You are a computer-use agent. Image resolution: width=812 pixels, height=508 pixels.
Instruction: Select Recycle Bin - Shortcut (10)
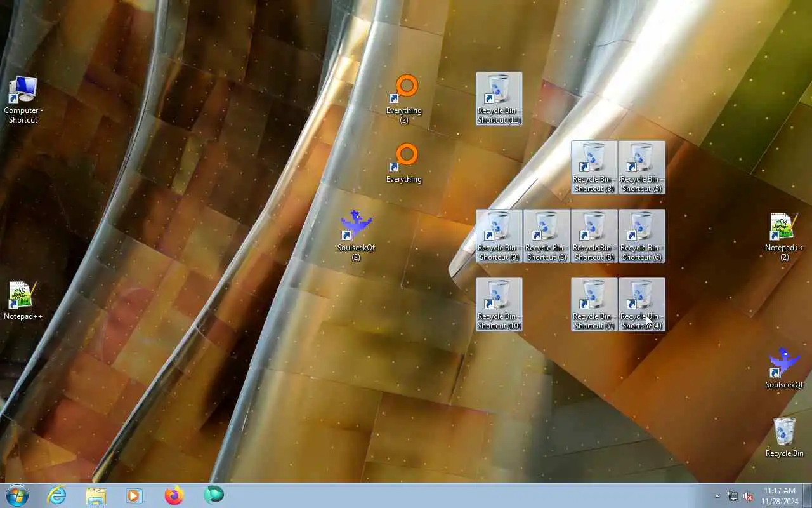pos(499,304)
